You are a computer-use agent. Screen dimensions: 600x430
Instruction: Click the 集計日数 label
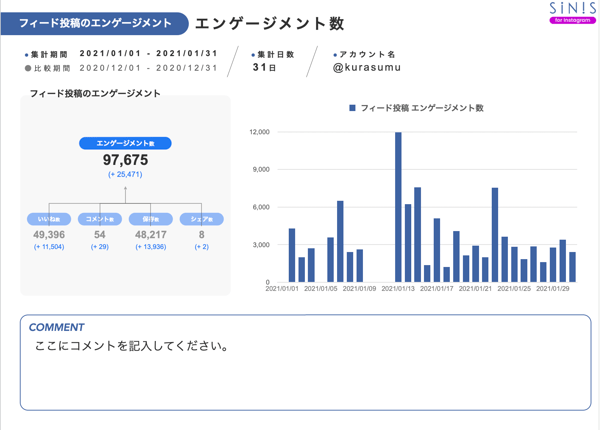(x=276, y=54)
